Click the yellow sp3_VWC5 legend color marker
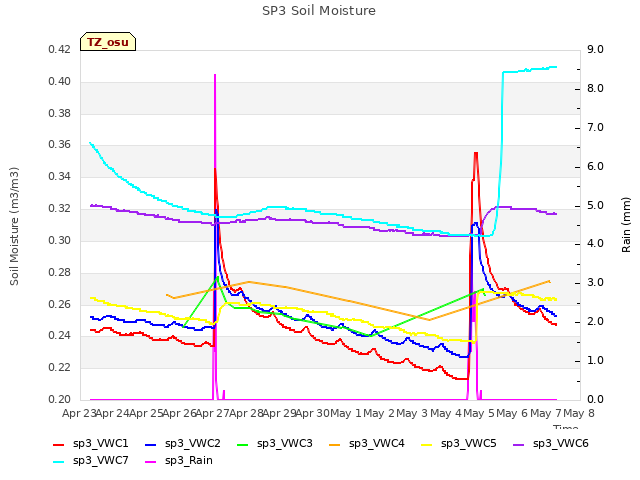Viewport: 640px width, 480px height. [427, 444]
